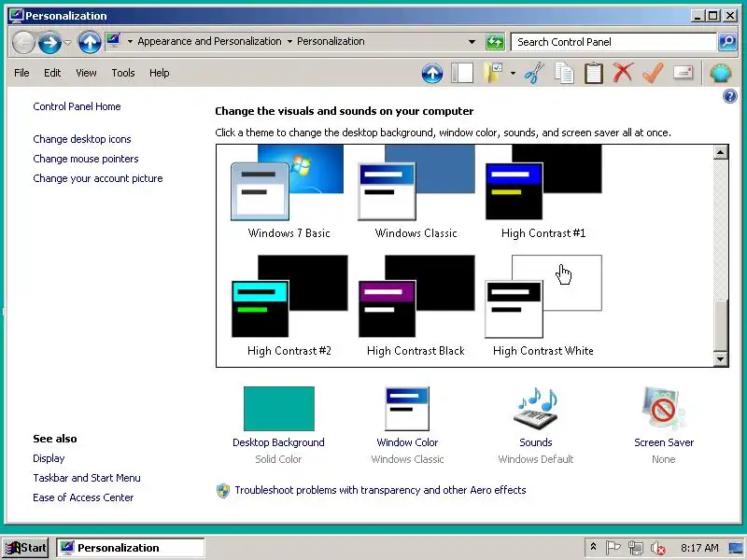Click the Personalization taskbar button

(x=131, y=548)
